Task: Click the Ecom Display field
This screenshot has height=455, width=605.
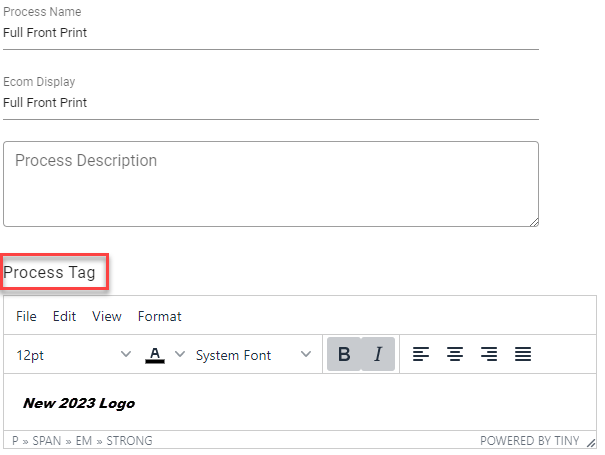Action: 271,103
